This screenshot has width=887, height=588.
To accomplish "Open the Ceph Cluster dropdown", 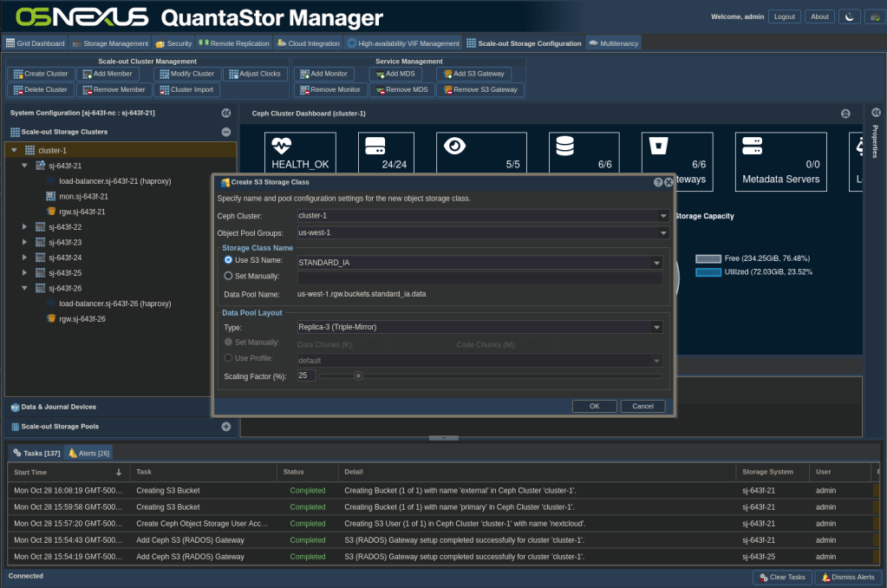I will (x=663, y=216).
